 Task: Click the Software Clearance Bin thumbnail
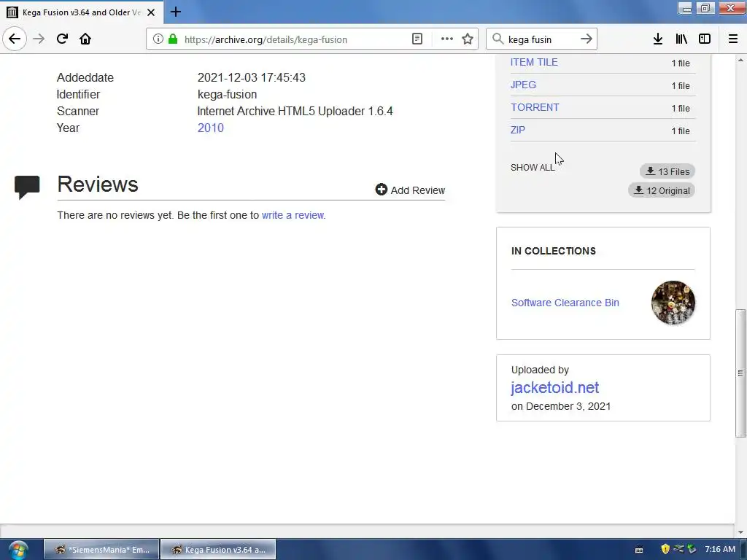(673, 303)
